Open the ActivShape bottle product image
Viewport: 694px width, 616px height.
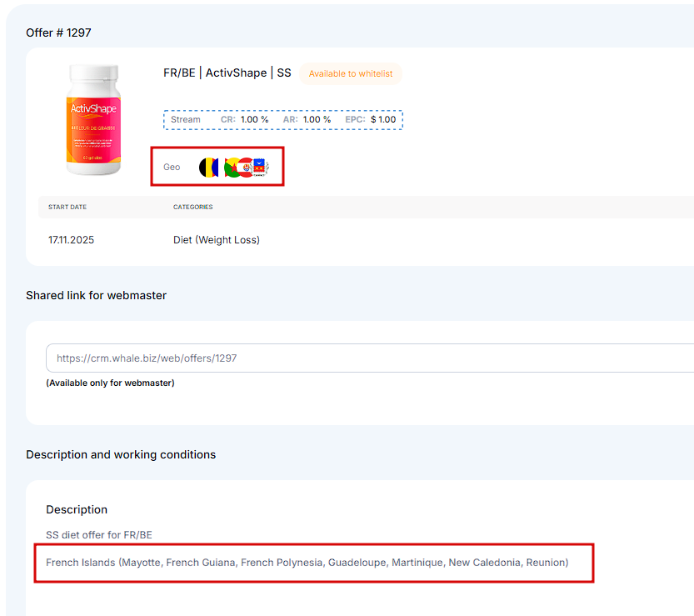click(x=93, y=119)
